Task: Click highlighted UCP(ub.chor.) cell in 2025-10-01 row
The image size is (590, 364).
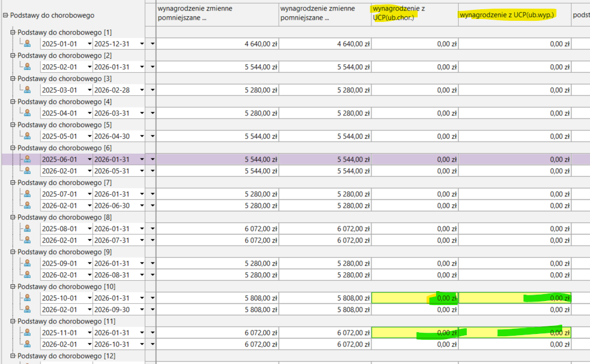Action: tap(414, 298)
